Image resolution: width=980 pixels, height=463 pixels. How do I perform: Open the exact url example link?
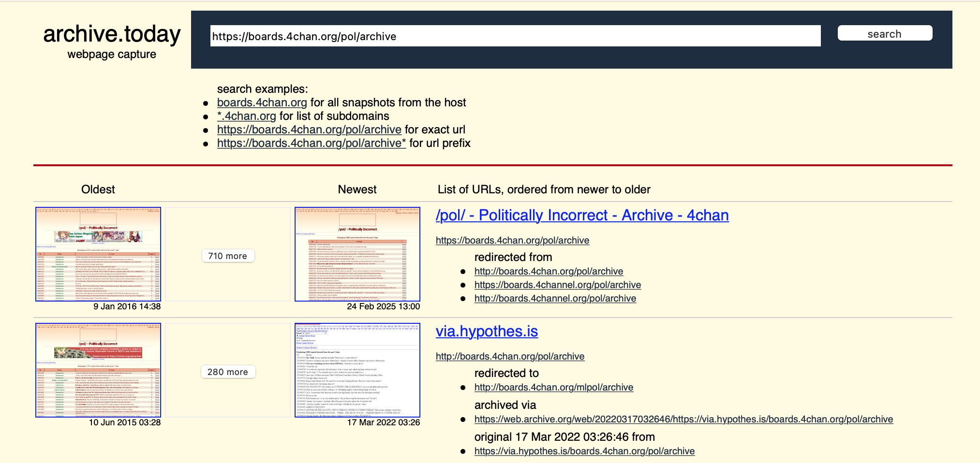[x=309, y=130]
